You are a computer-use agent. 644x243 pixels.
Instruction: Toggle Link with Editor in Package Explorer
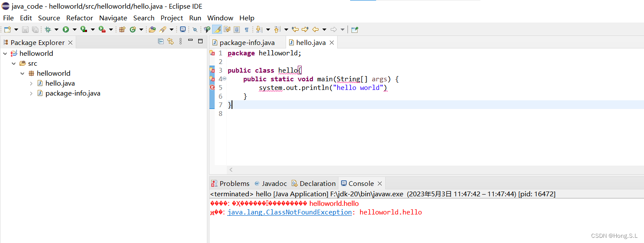171,42
